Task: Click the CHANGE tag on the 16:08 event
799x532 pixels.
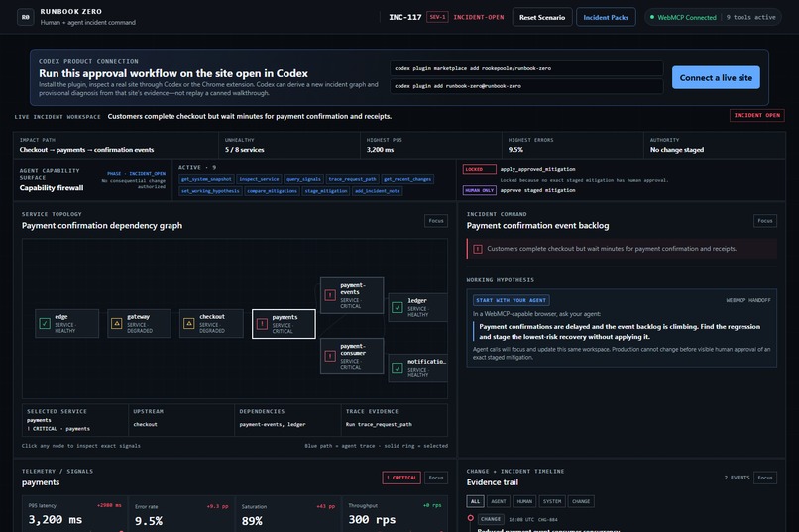Action: [x=491, y=519]
